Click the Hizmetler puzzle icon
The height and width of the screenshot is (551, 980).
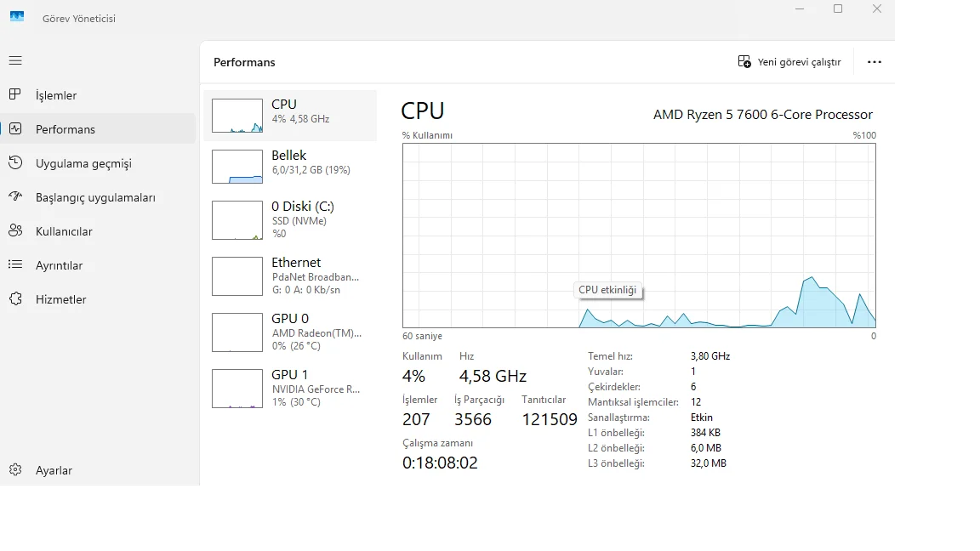click(15, 298)
